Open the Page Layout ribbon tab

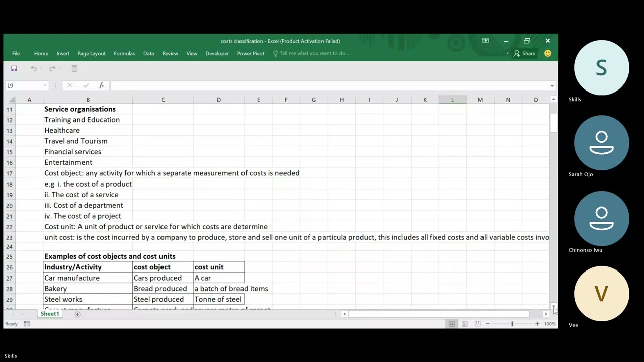(92, 53)
